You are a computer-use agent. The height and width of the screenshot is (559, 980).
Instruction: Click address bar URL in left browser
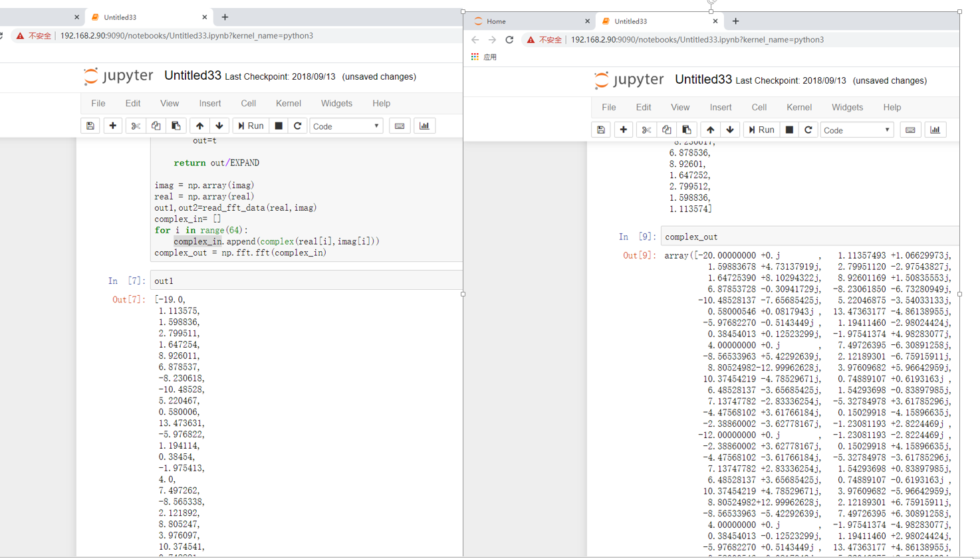(186, 36)
